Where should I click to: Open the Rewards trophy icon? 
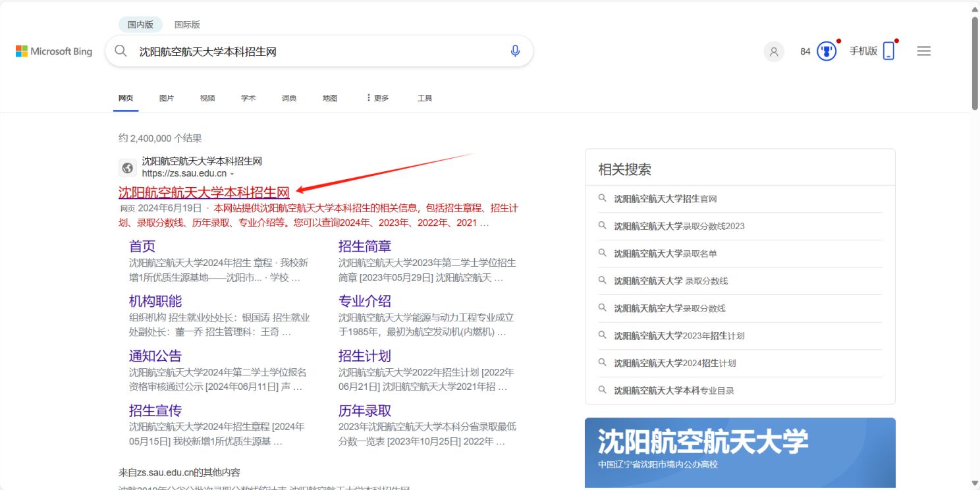(827, 51)
